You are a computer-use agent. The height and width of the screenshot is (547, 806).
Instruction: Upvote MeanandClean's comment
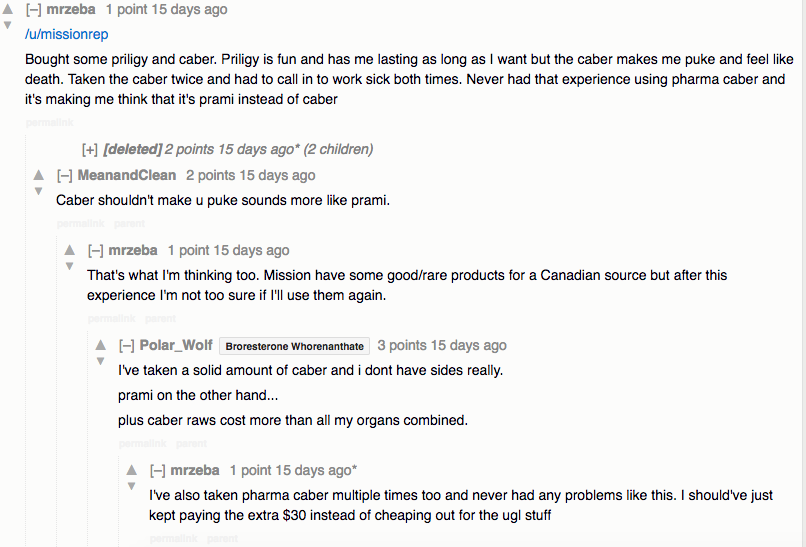click(39, 175)
